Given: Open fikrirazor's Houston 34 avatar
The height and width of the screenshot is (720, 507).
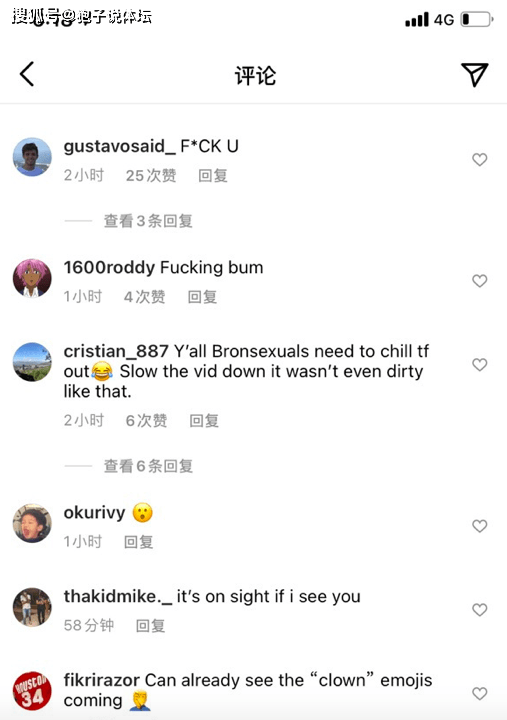Looking at the screenshot, I should [32, 691].
